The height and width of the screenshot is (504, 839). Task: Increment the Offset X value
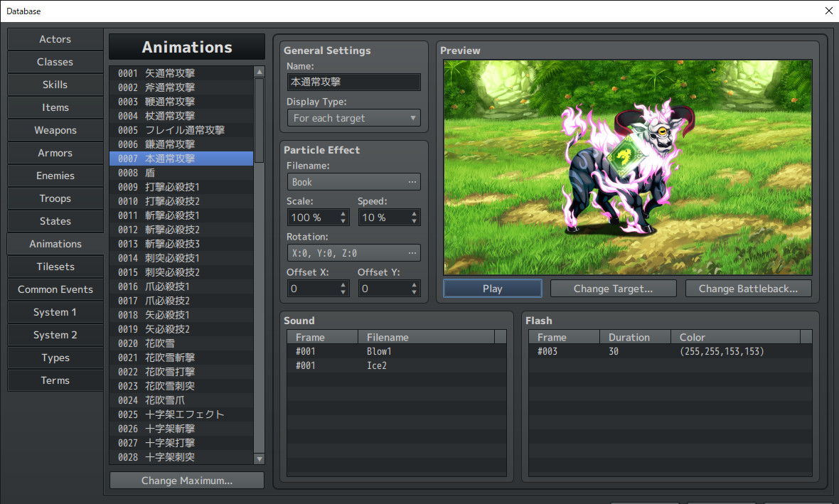(342, 284)
